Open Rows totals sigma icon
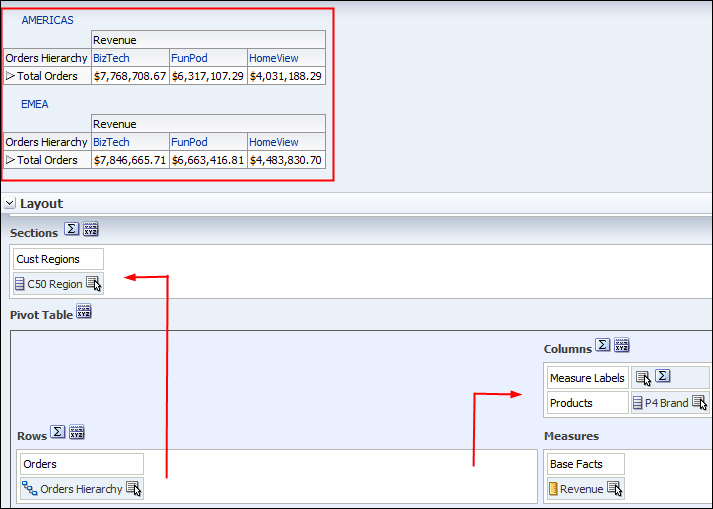713x509 pixels. [x=57, y=432]
